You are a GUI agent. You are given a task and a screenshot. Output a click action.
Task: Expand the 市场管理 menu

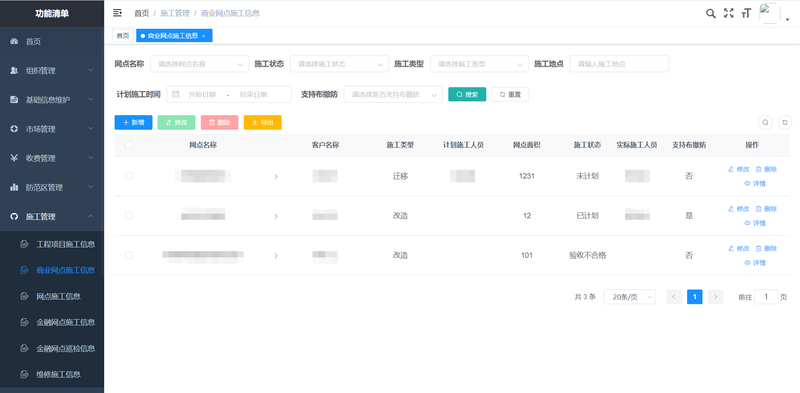coord(52,129)
